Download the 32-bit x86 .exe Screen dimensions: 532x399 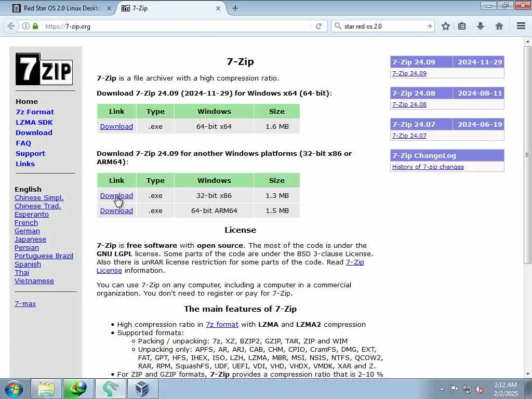pos(116,196)
